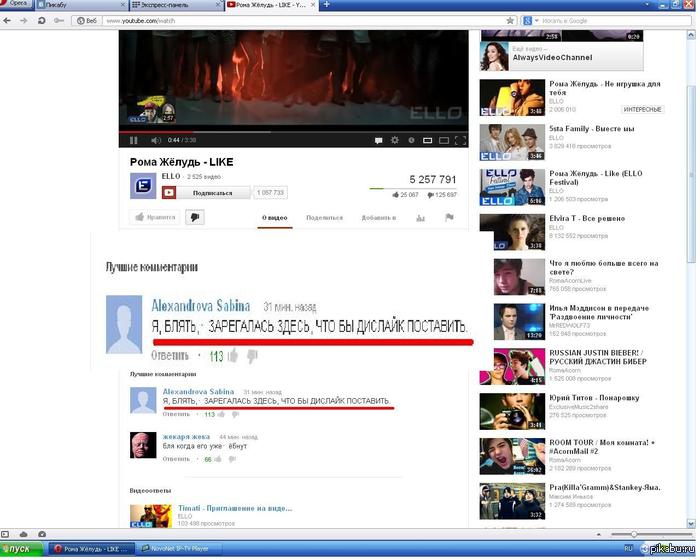Screen dimensions: 700x560
Task: Click the Like (ELLO Festival) video thumbnail
Action: point(512,187)
